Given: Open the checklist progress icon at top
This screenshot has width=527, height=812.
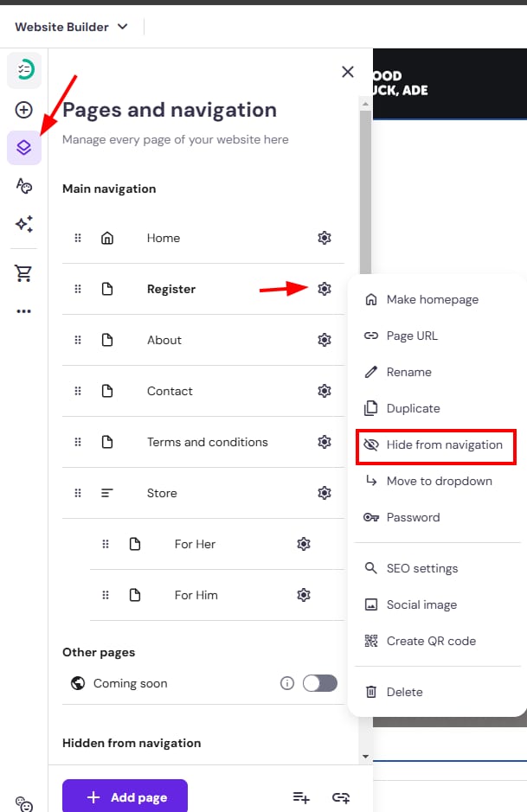Looking at the screenshot, I should tap(24, 70).
